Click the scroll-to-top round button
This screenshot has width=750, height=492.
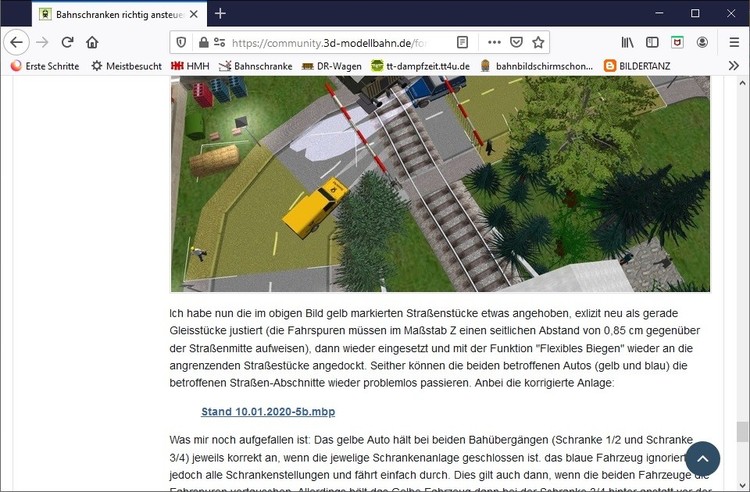pyautogui.click(x=702, y=459)
